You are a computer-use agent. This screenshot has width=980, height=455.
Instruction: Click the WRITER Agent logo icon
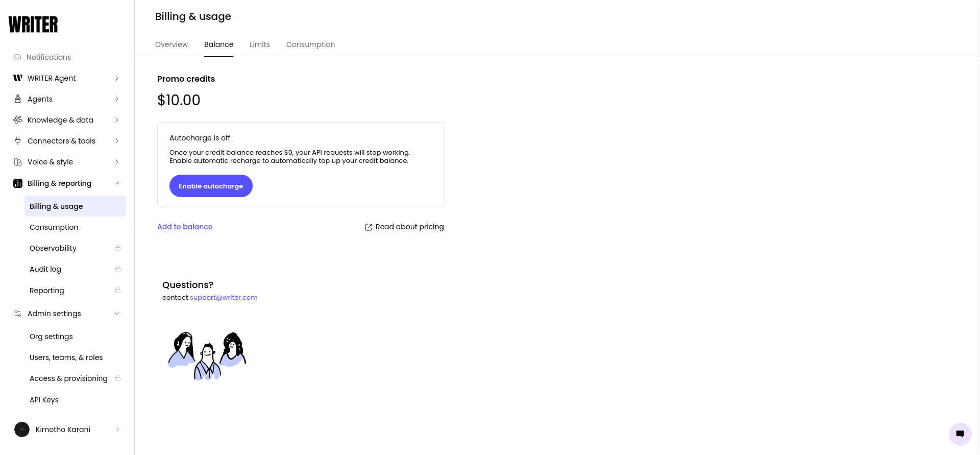18,78
